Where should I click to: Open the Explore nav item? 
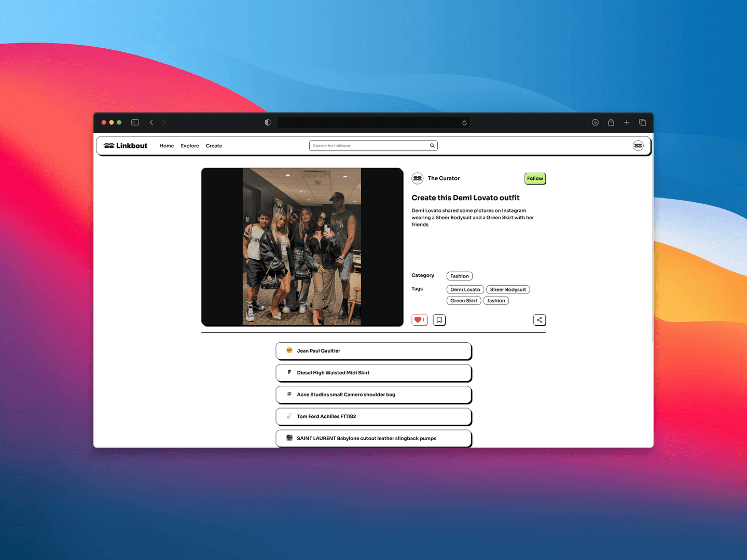190,146
